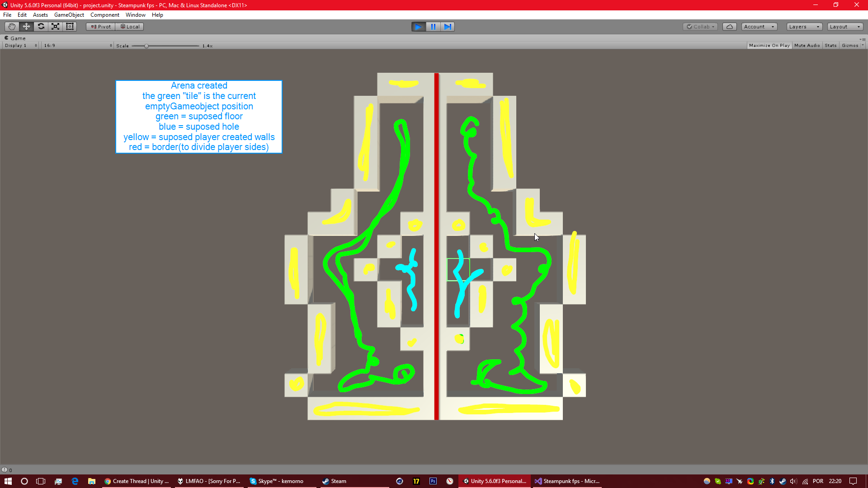Select the Move tool
The width and height of the screenshot is (868, 488).
coord(26,26)
